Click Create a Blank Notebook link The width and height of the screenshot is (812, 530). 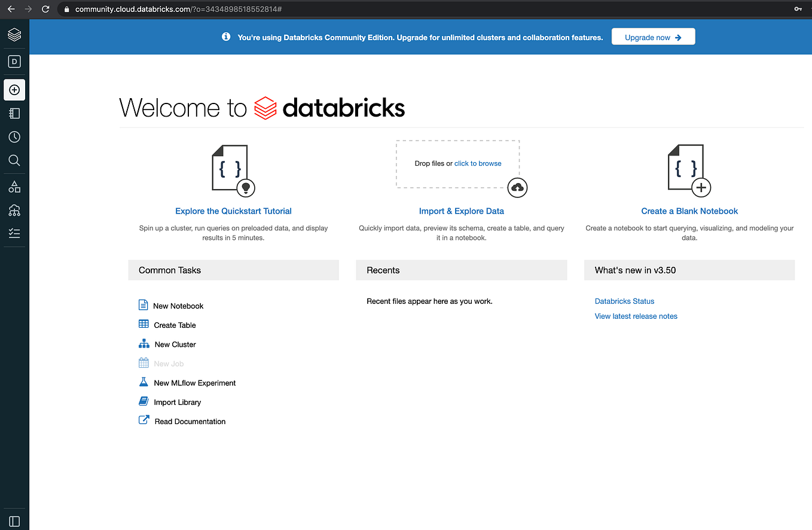coord(689,211)
